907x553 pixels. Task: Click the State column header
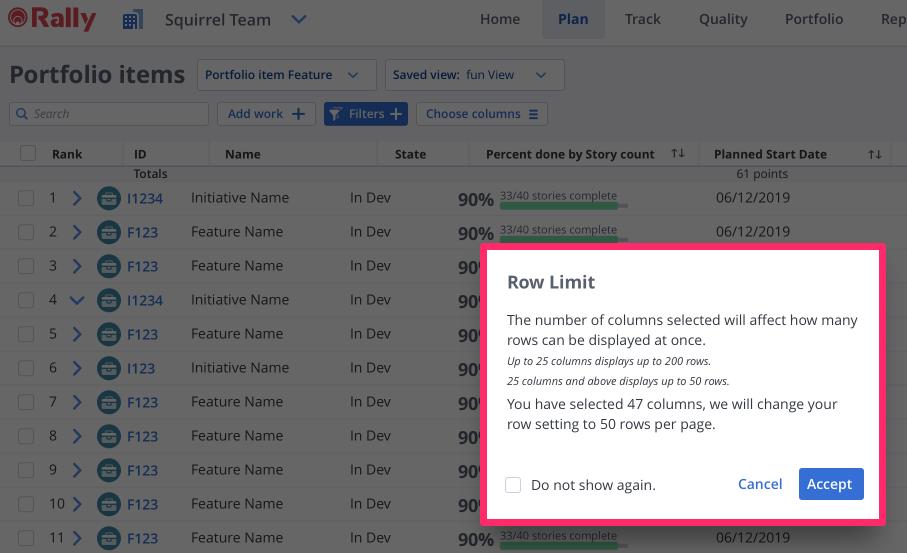(x=410, y=154)
